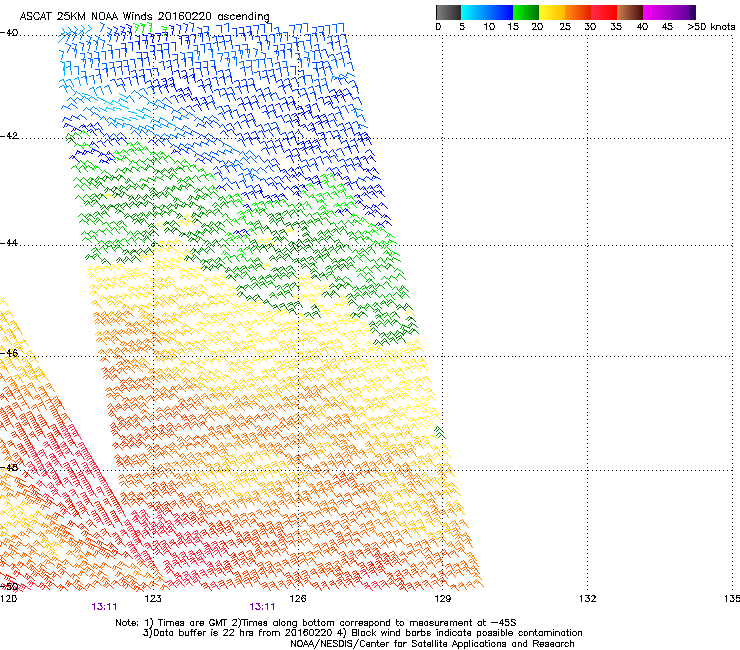Image resolution: width=740 pixels, height=650 pixels.
Task: Click the latitude label -46
Action: coord(9,353)
